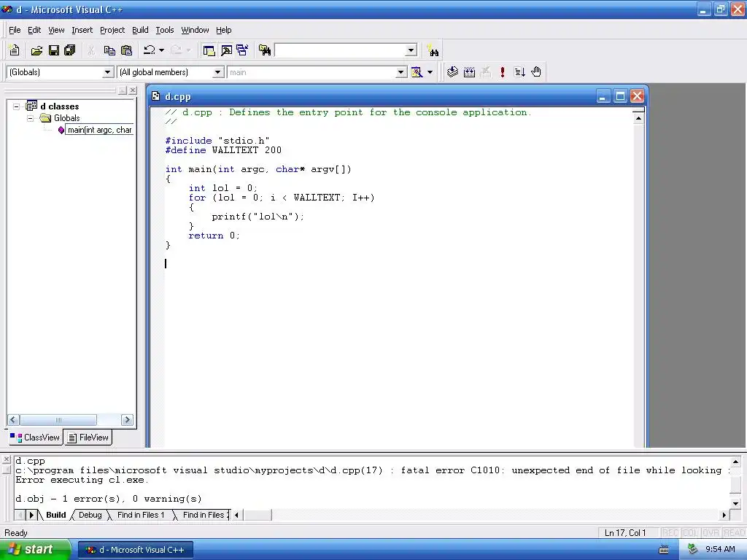The height and width of the screenshot is (560, 747).
Task: Toggle the Workspace window icon
Action: 209,50
